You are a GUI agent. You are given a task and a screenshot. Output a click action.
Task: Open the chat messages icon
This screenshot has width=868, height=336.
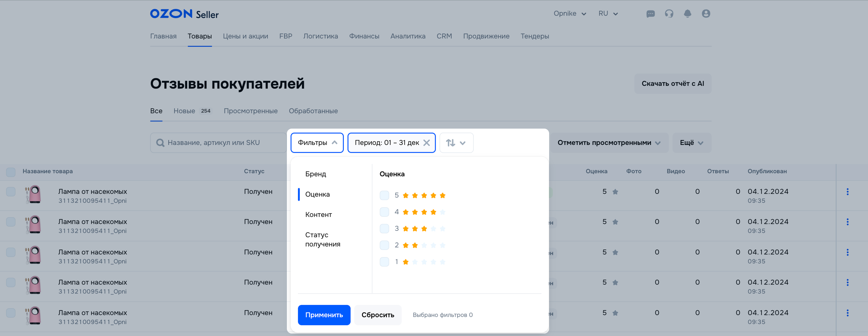click(x=650, y=14)
